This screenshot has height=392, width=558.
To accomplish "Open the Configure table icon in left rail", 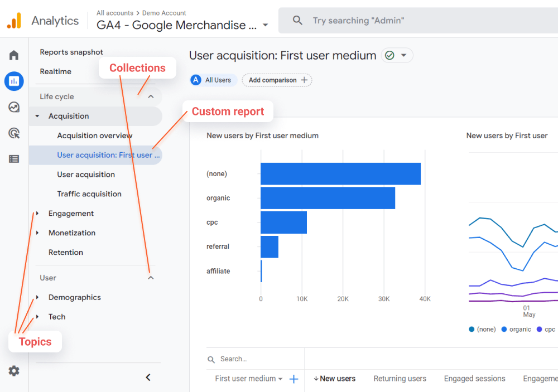I will 14,159.
